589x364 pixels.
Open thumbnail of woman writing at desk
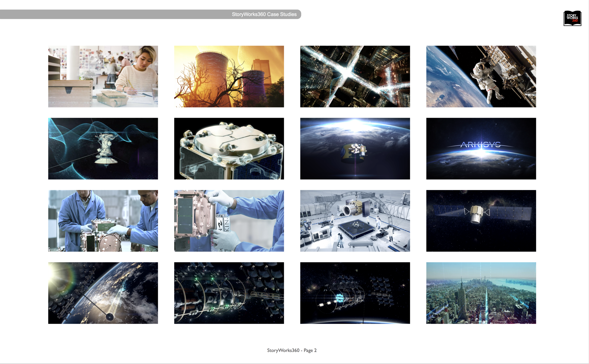(x=103, y=77)
